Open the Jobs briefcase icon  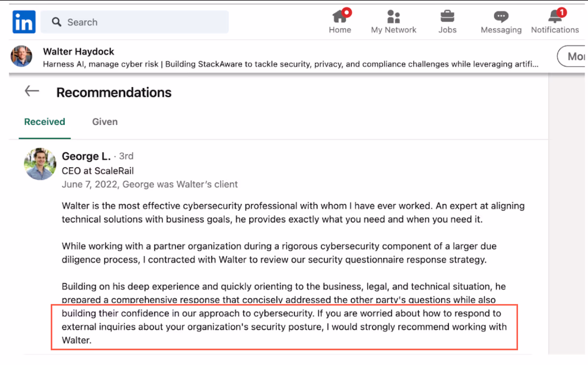pos(447,17)
